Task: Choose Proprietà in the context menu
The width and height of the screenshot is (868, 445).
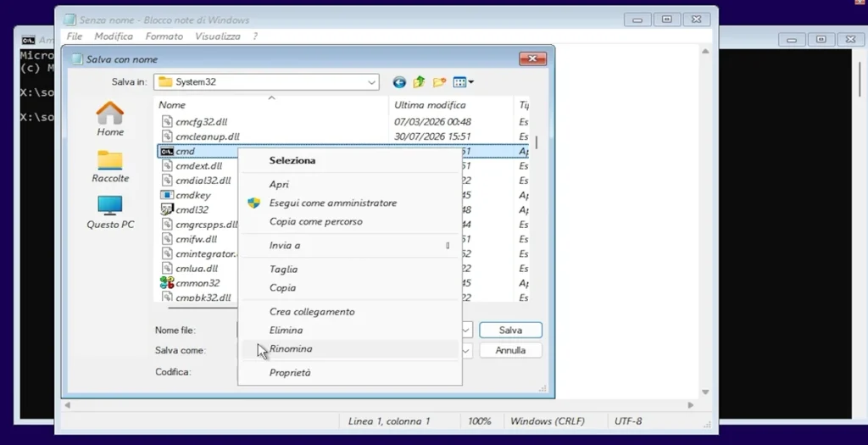Action: (349, 372)
